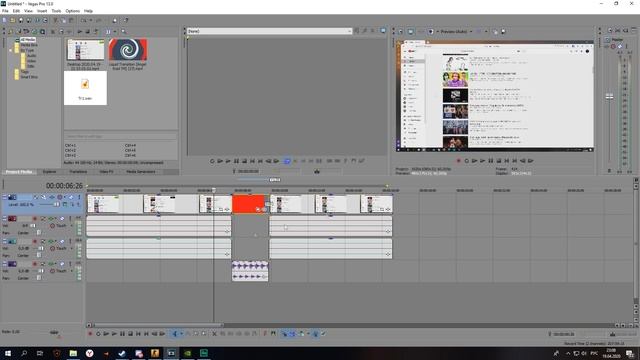Screen dimensions: 640x360
Task: Open Project Video Properties in preview toolbar
Action: pos(400,31)
